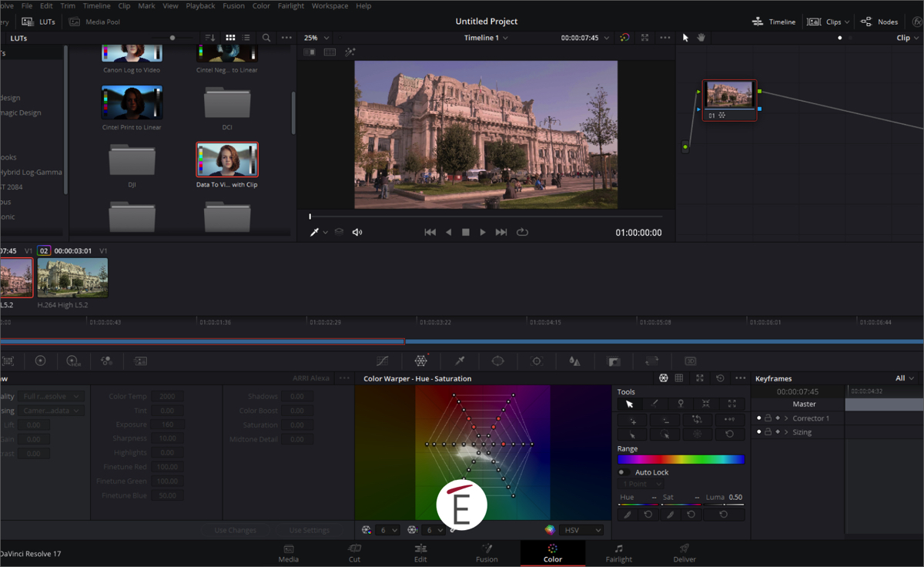Screen dimensions: 924x567
Task: Toggle the Auto Lock switch
Action: tap(623, 472)
